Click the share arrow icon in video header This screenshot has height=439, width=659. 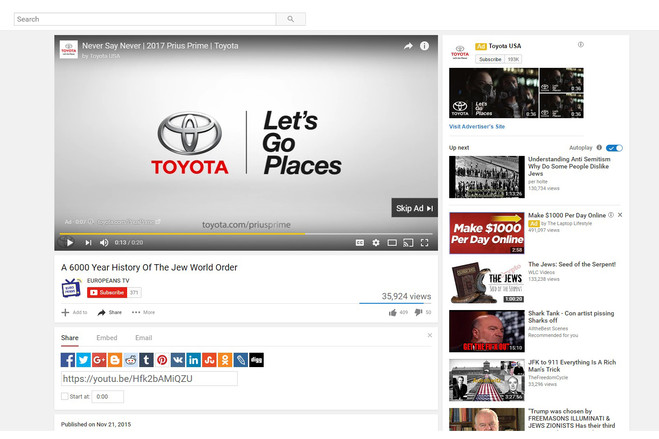click(408, 46)
